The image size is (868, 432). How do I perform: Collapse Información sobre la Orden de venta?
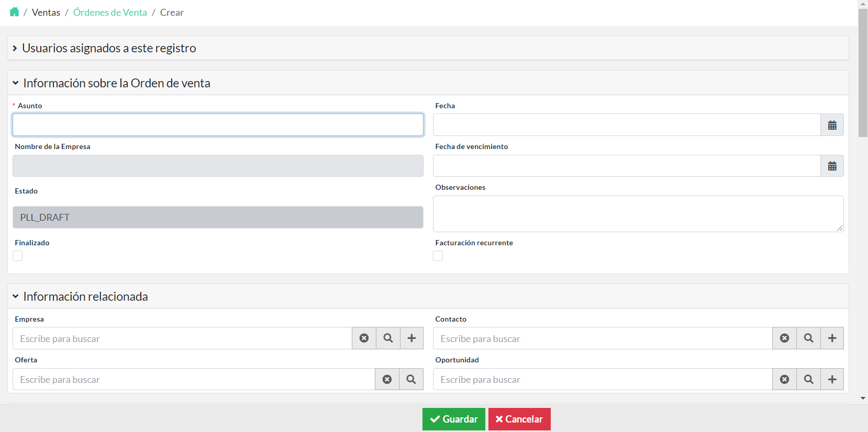click(x=116, y=83)
